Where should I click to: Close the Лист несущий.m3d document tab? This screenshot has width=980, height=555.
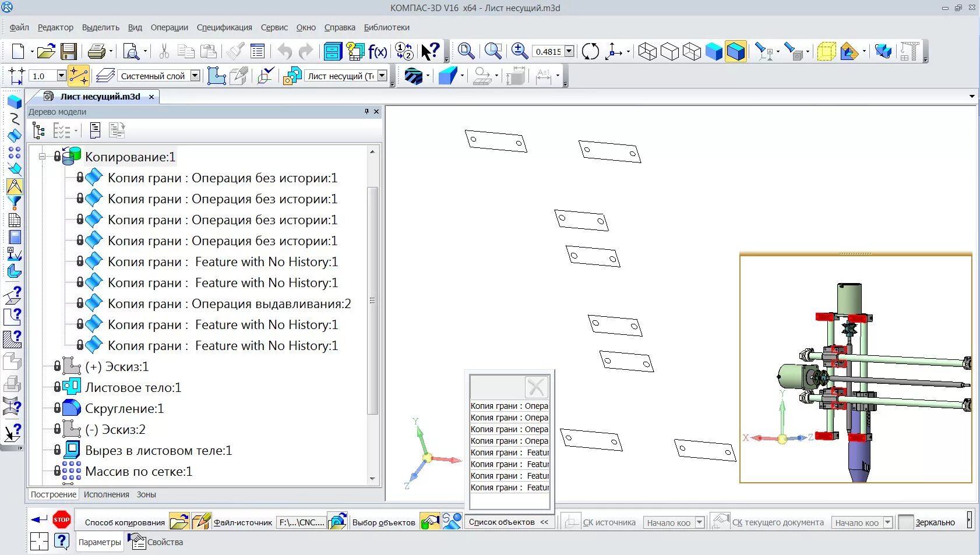coord(151,97)
